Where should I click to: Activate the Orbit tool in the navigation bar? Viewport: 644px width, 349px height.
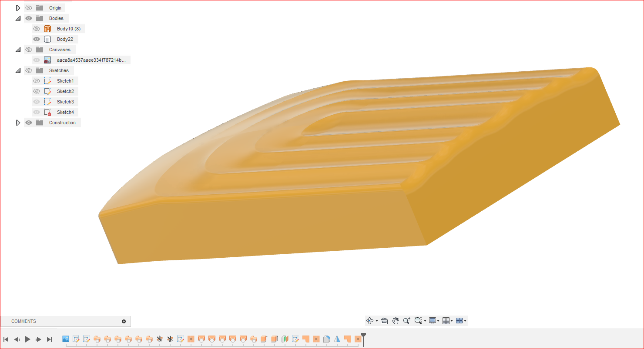(x=370, y=321)
